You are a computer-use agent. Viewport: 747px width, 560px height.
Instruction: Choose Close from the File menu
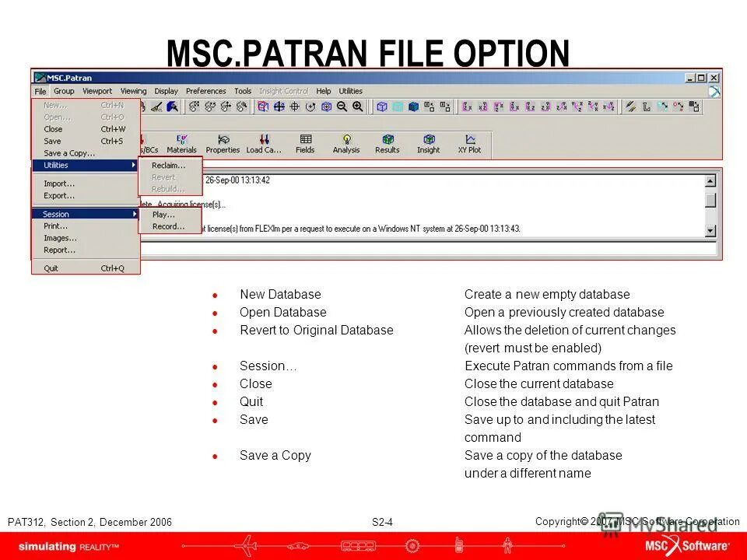click(86, 129)
